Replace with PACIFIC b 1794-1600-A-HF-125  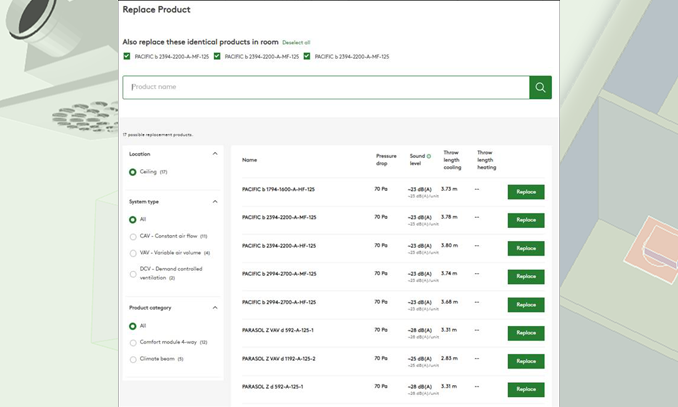[x=525, y=192]
